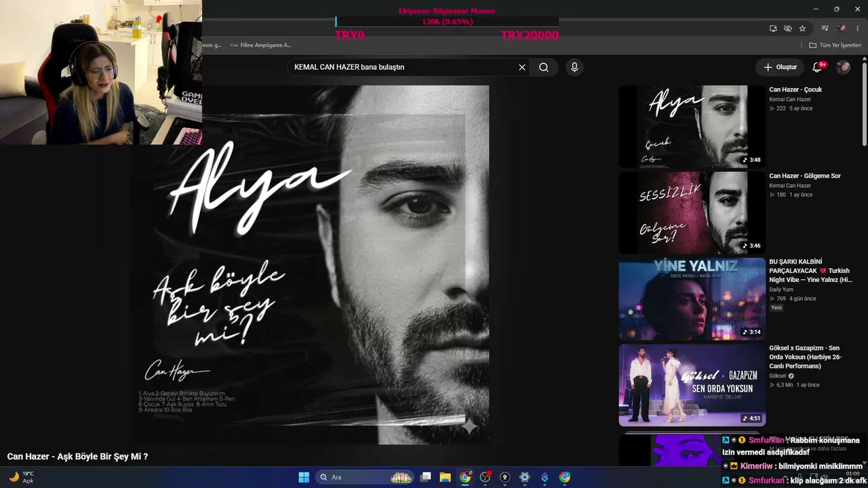This screenshot has height=488, width=868.
Task: Click the Yeni badge
Action: coord(776,308)
